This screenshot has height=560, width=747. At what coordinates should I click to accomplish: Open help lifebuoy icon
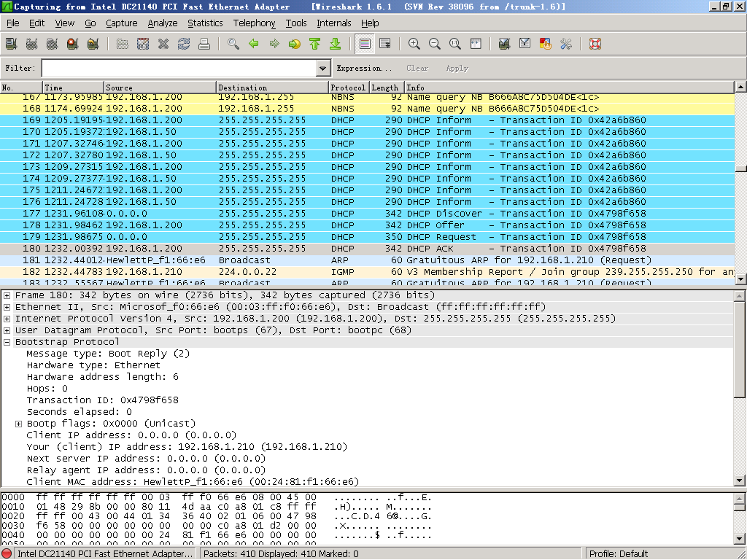point(595,44)
